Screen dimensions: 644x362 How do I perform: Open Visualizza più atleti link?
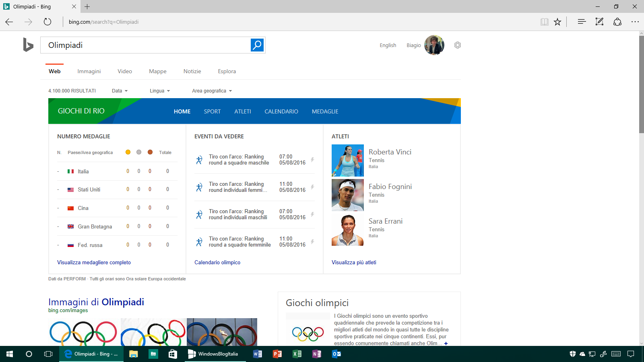click(354, 262)
